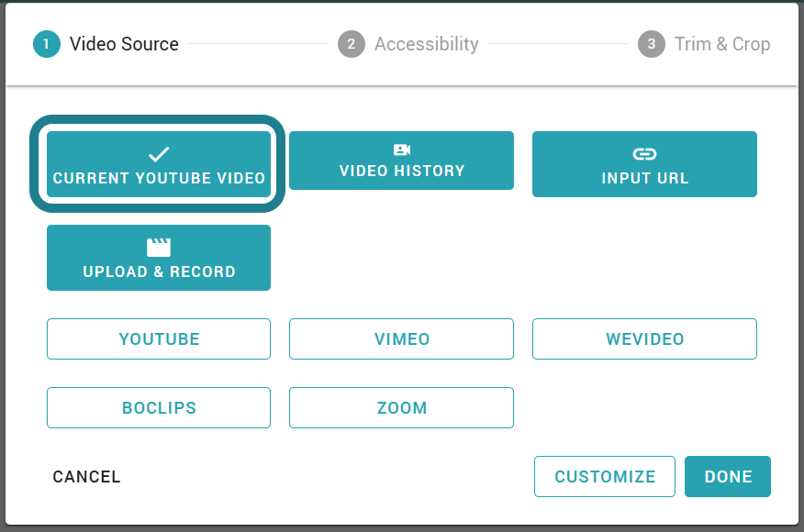Pick Vimeo as video source
This screenshot has width=804, height=532.
401,338
